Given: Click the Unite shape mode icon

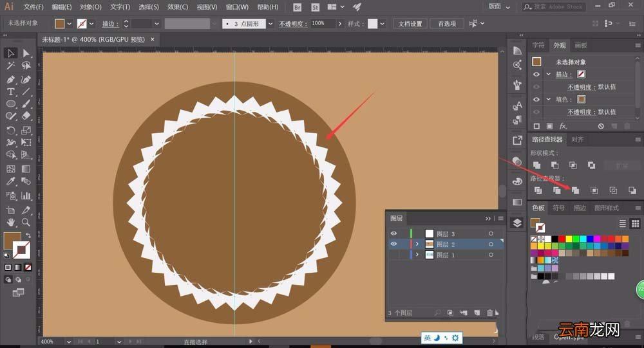Looking at the screenshot, I should point(537,165).
